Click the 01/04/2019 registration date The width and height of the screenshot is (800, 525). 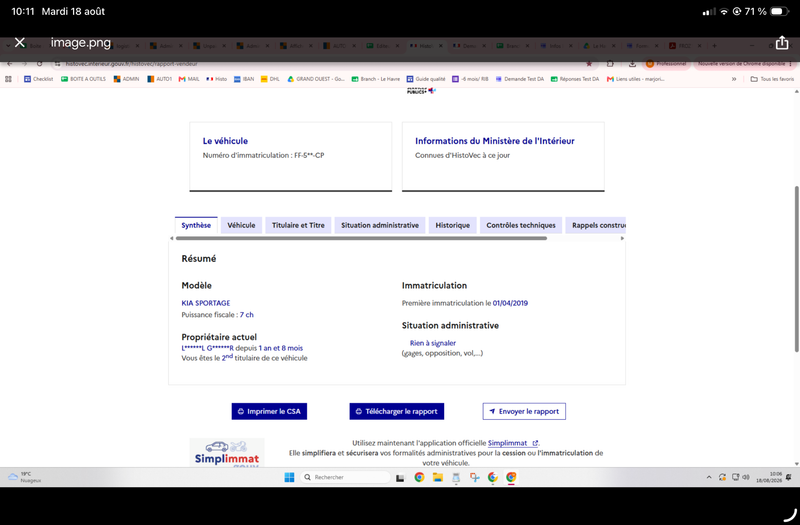point(510,303)
